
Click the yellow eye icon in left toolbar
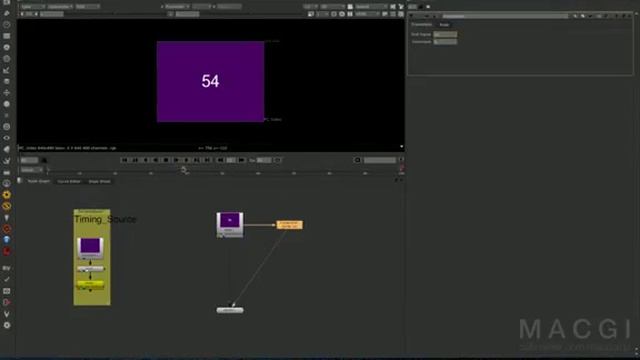pos(7,206)
